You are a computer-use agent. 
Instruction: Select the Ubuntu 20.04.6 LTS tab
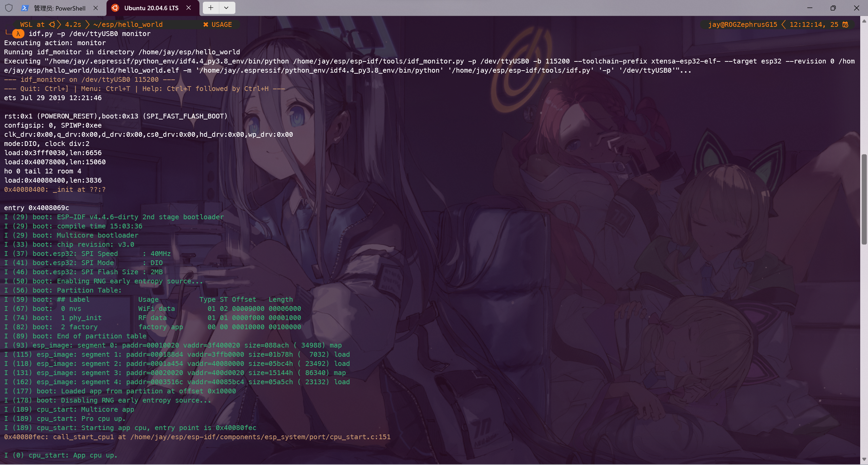coord(151,8)
